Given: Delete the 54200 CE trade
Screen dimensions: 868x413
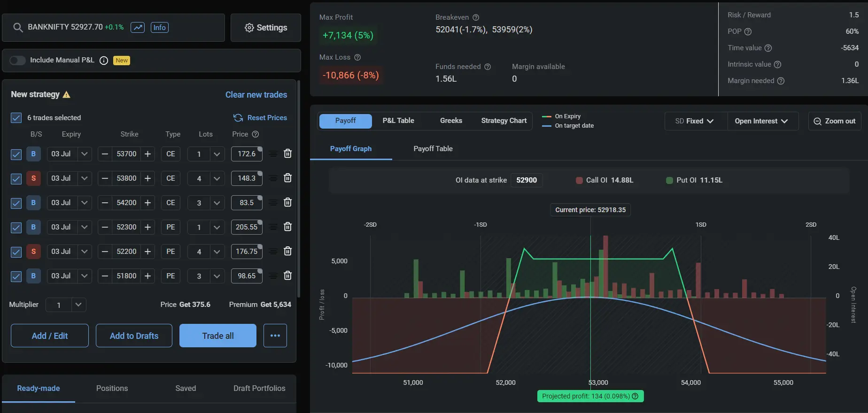Looking at the screenshot, I should pyautogui.click(x=288, y=202).
